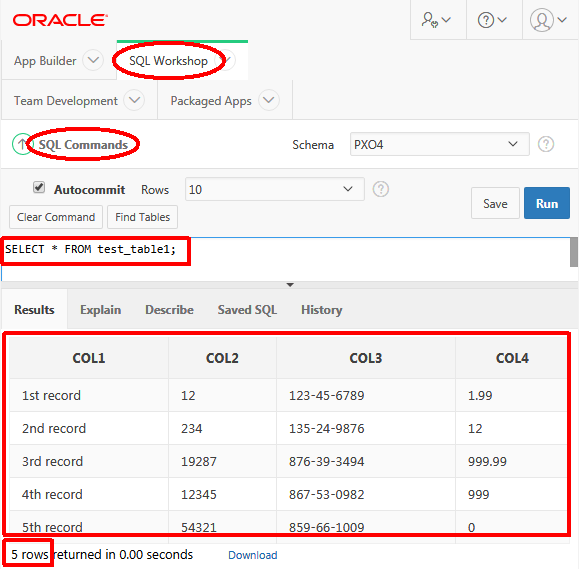Open the administration user-wrench menu icon
Viewport: 579px width, 569px height.
[437, 20]
